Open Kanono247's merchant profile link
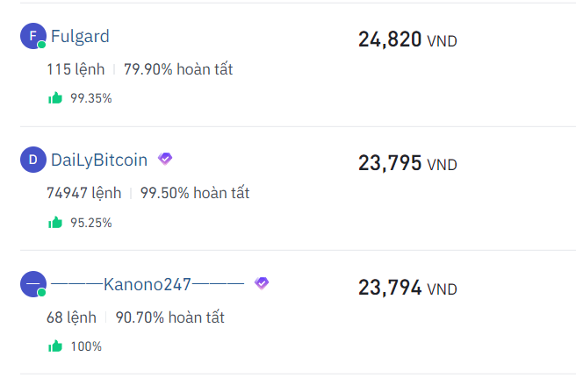 [x=147, y=284]
